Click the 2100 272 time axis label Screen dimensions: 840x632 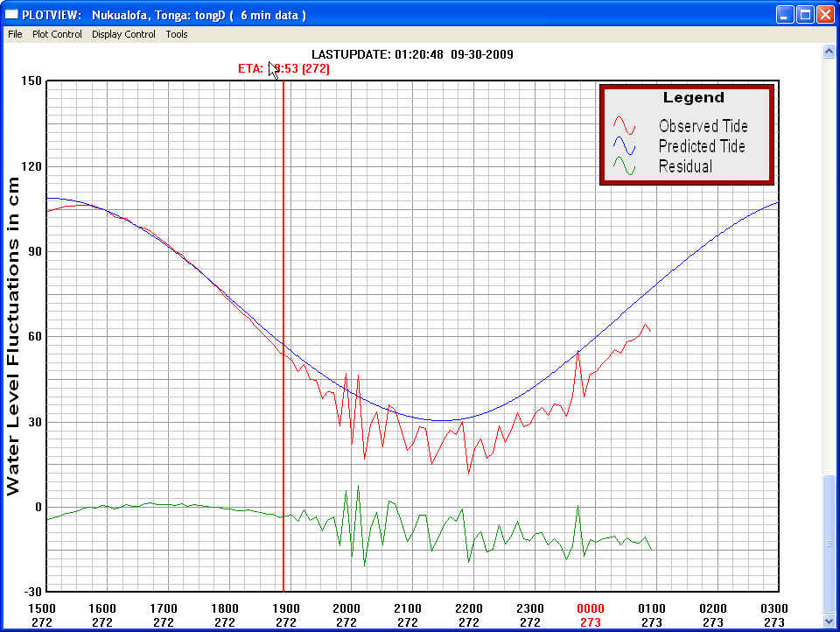point(408,615)
